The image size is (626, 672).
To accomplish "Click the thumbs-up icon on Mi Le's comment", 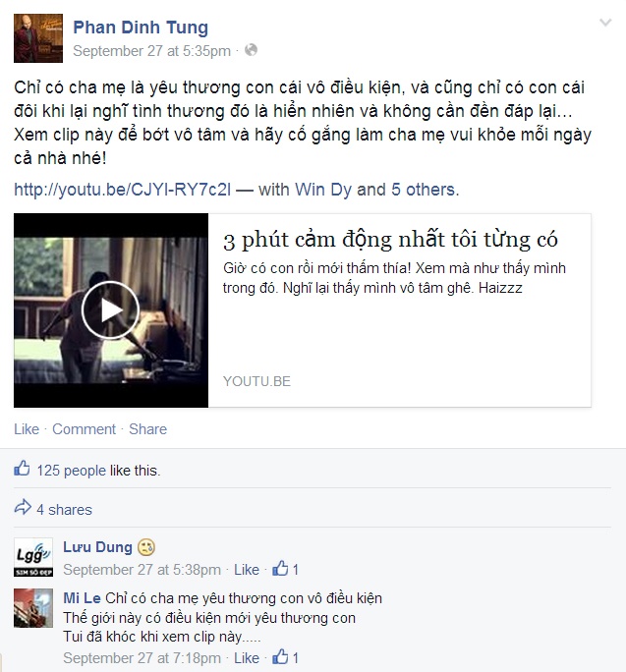I will point(280,656).
